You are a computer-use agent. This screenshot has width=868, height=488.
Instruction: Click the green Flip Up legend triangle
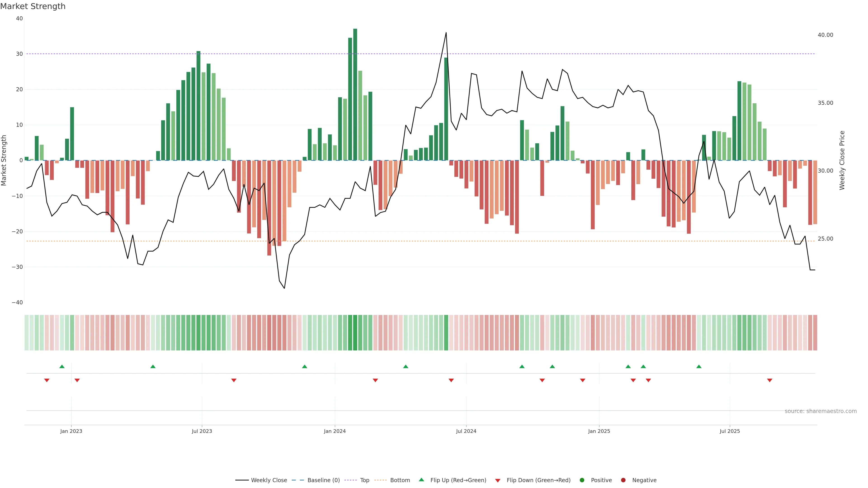point(421,480)
